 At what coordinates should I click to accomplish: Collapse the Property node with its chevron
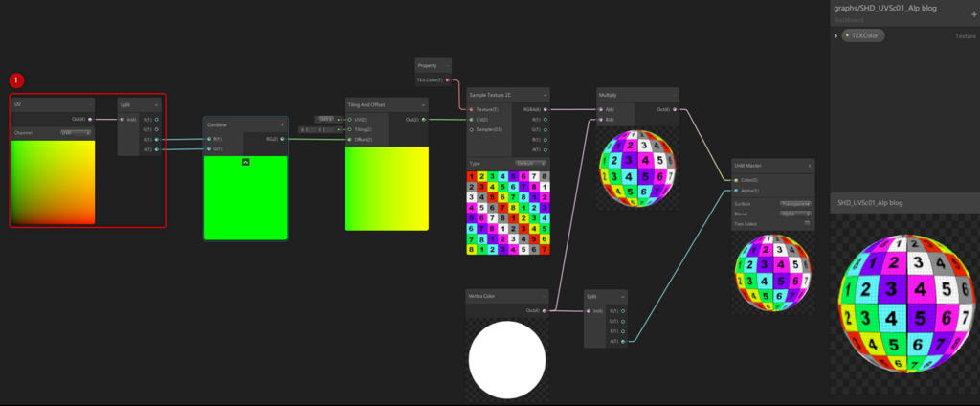click(x=447, y=66)
